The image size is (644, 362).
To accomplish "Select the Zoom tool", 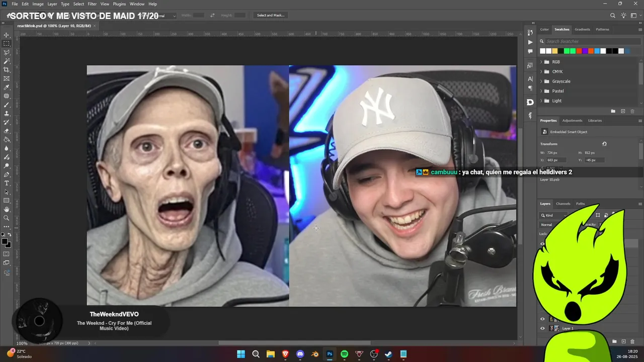I will tap(7, 218).
